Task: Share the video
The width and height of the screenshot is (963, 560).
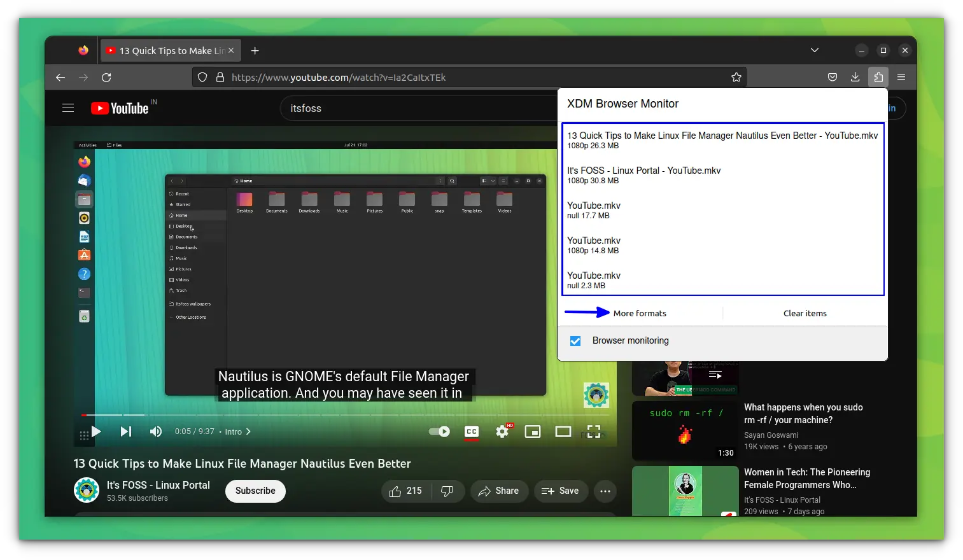Action: point(499,491)
